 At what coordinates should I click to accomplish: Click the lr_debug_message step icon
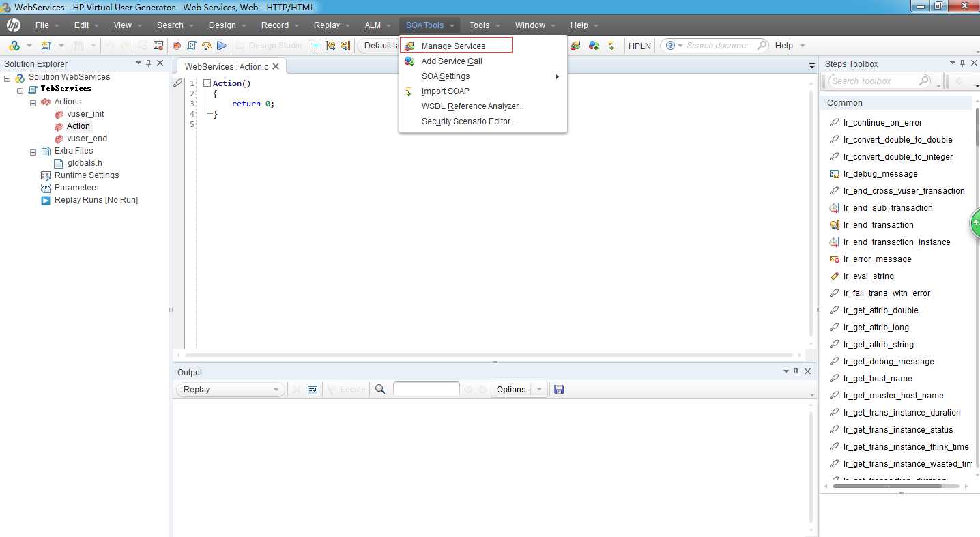coord(834,174)
